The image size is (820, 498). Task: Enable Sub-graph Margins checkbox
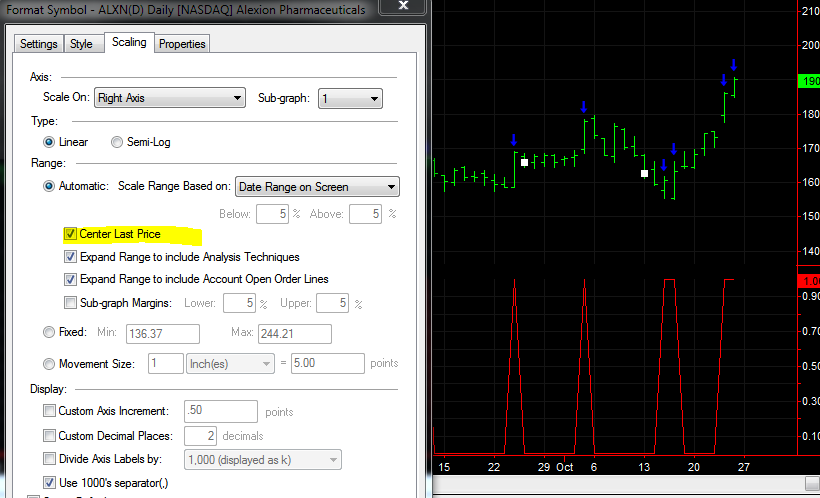[x=70, y=302]
